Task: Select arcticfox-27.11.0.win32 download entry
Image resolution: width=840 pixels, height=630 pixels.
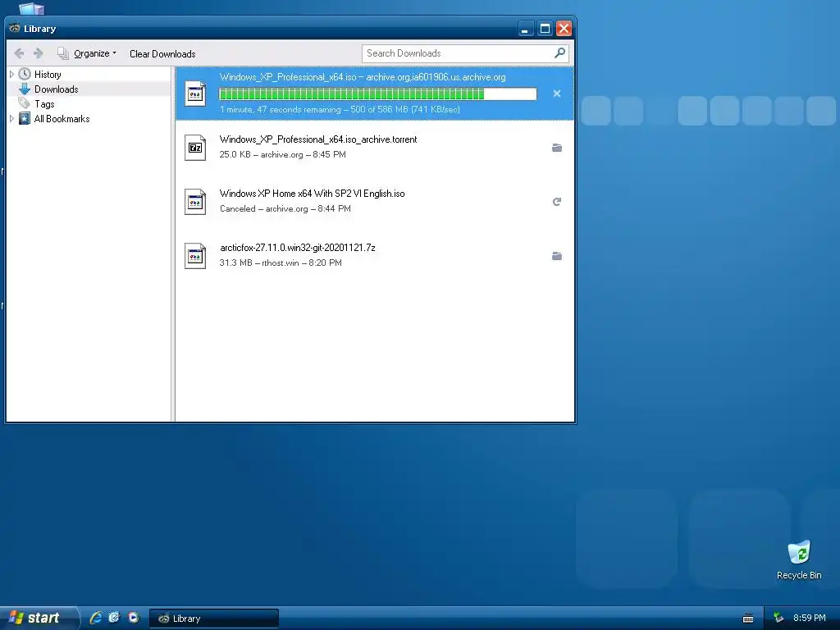Action: [x=374, y=256]
